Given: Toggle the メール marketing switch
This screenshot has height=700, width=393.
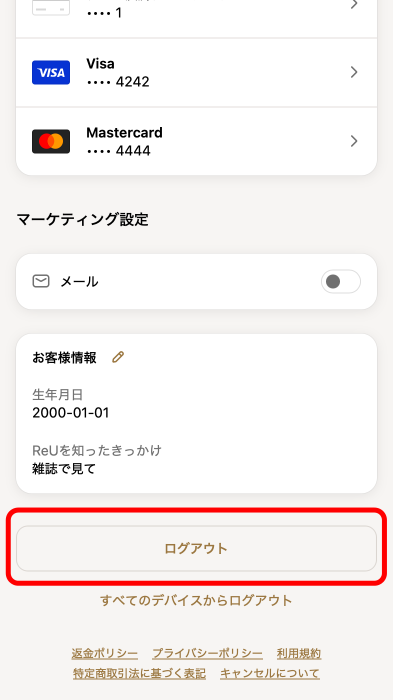Looking at the screenshot, I should pyautogui.click(x=341, y=282).
